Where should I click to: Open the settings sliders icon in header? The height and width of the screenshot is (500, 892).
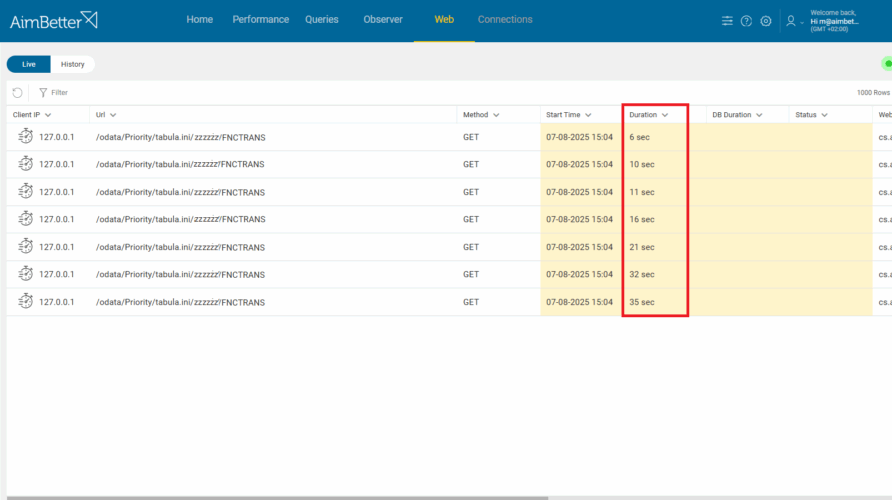click(727, 21)
